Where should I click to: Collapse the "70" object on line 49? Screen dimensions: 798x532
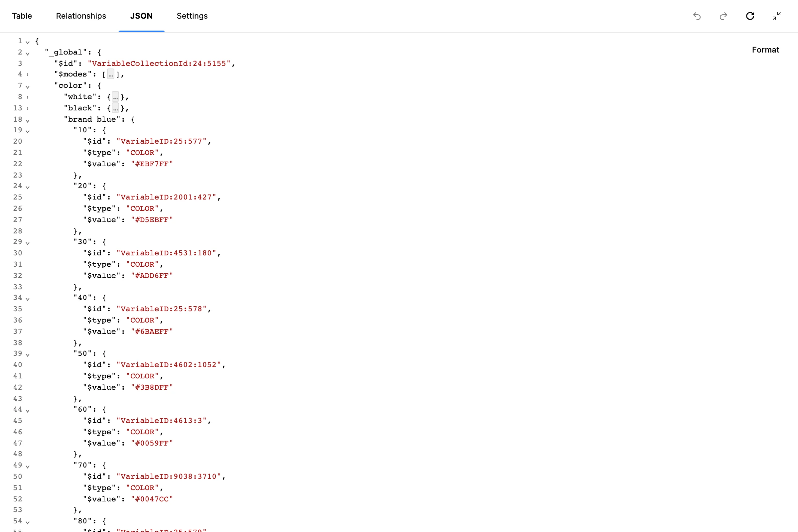coord(28,466)
